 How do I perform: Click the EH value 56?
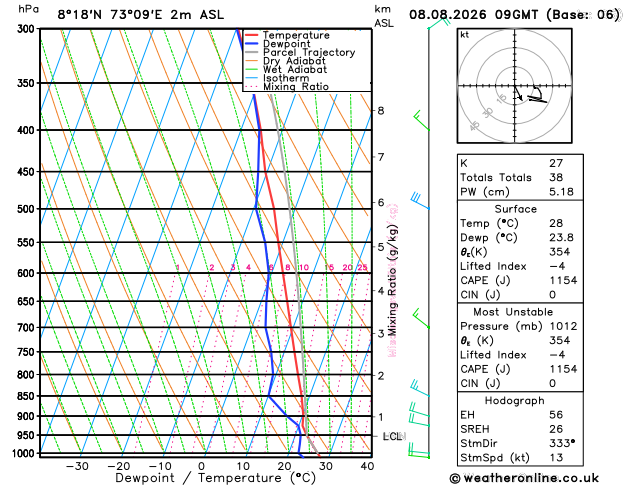pos(556,415)
